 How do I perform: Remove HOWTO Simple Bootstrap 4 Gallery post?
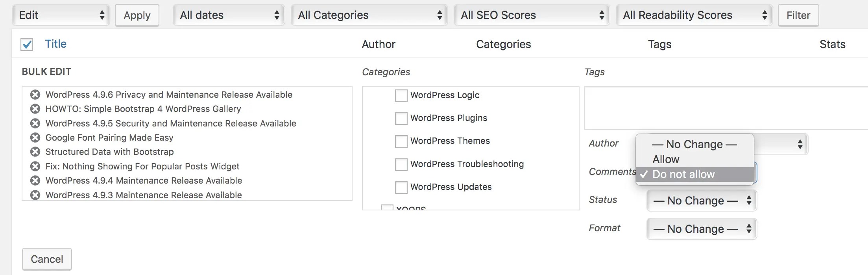[x=35, y=109]
